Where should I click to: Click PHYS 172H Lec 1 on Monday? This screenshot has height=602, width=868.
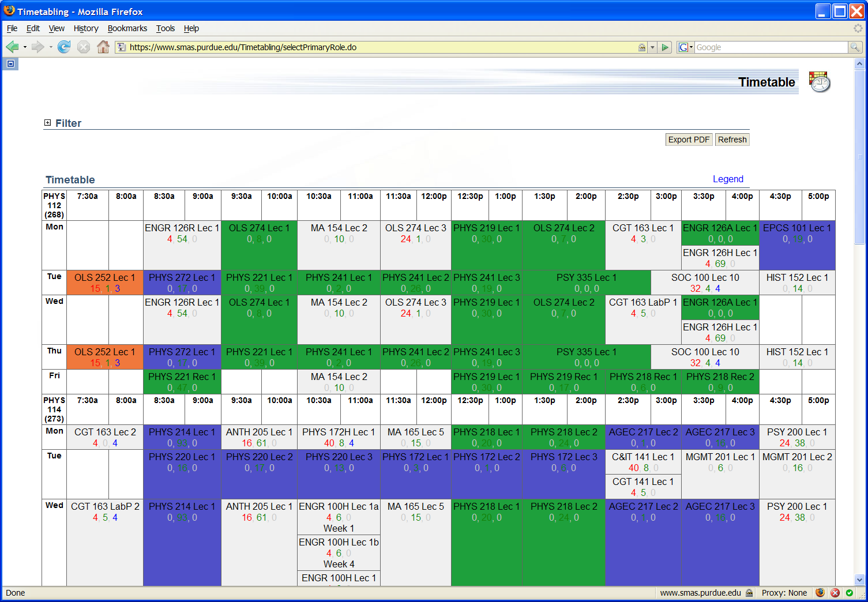point(339,437)
